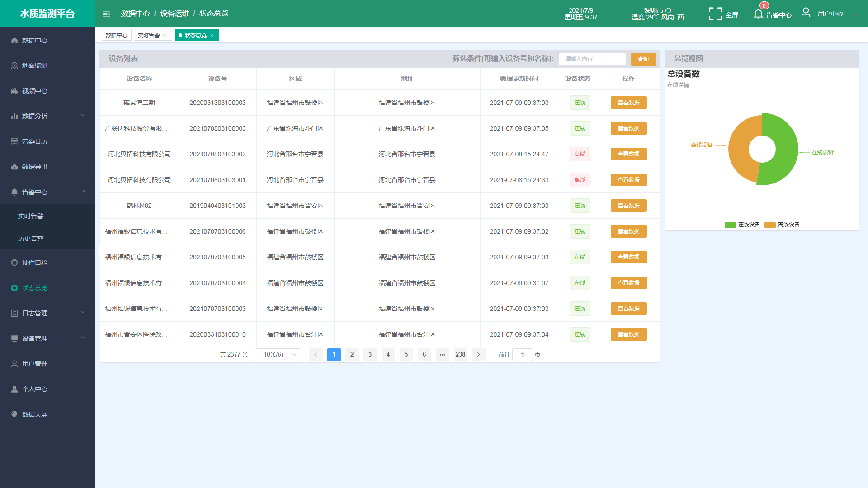The width and height of the screenshot is (868, 488).
Task: Click 查看数据 for 鹤林M02
Action: tap(628, 206)
